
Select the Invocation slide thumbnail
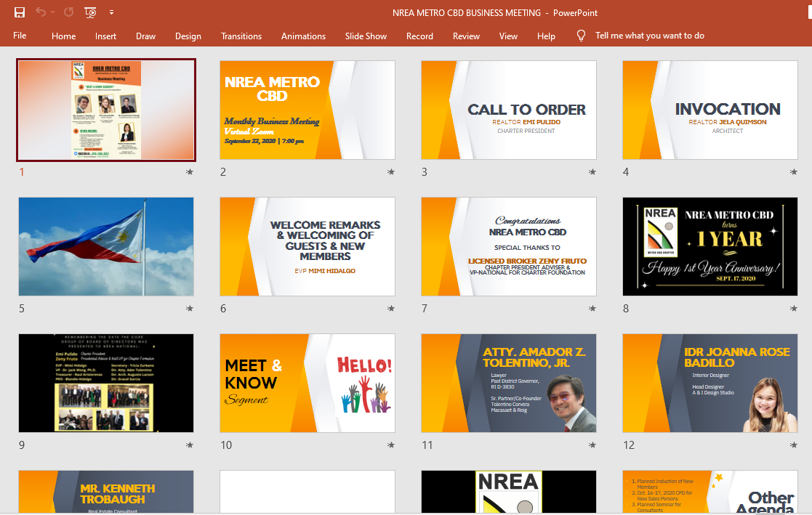point(710,110)
